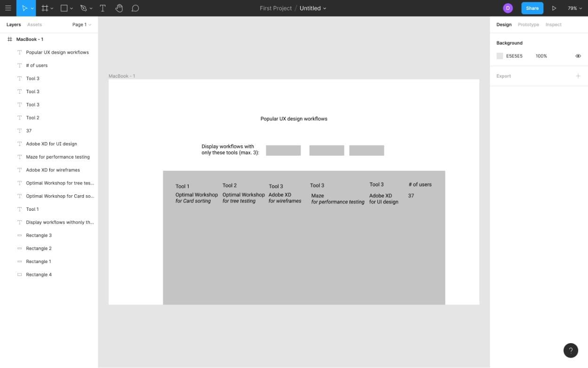Image resolution: width=588 pixels, height=368 pixels.
Task: Expand the Page 1 dropdown
Action: (82, 24)
